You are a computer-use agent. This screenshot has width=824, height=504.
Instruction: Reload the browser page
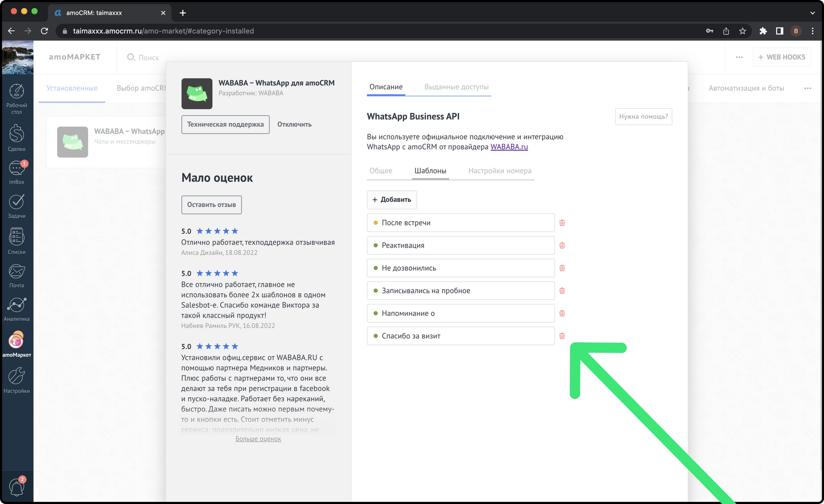coord(44,31)
